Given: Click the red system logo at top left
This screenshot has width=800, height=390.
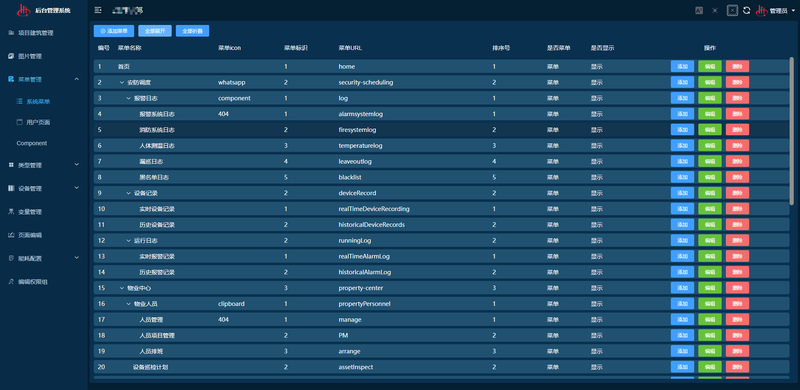Looking at the screenshot, I should click(24, 10).
